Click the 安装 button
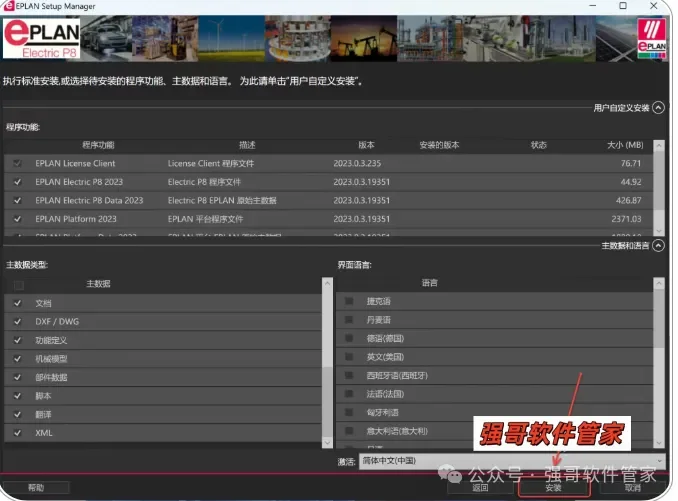The width and height of the screenshot is (678, 501). [x=553, y=488]
